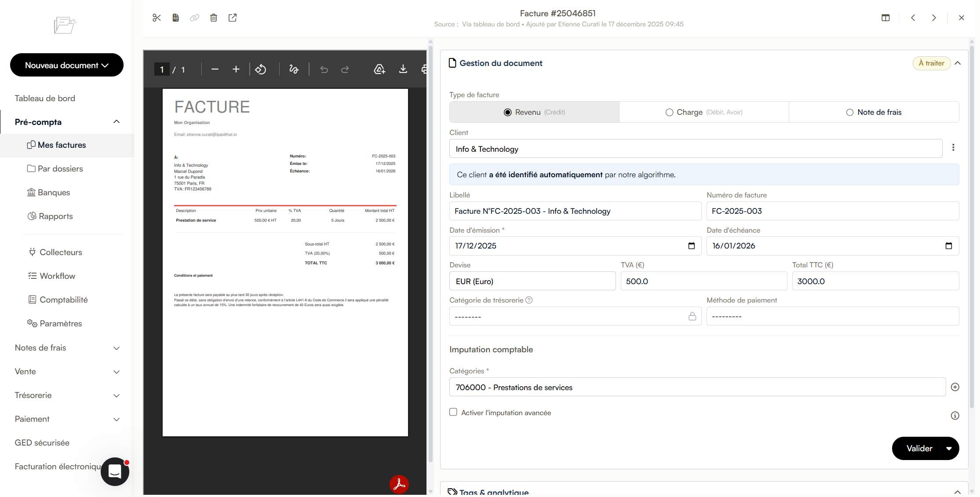Click the trash delete document icon
This screenshot has width=980, height=497.
[214, 18]
